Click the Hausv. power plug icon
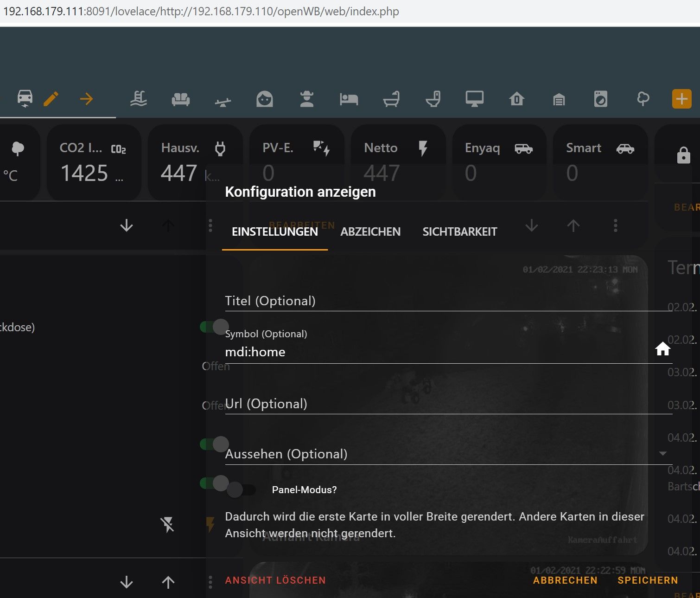Viewport: 700px width, 598px height. pyautogui.click(x=220, y=148)
